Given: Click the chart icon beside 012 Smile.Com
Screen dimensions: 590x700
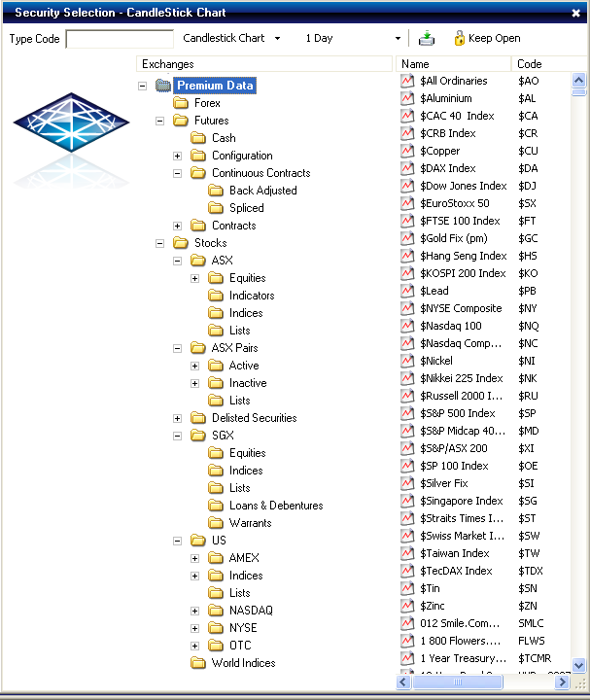Looking at the screenshot, I should pyautogui.click(x=407, y=623).
